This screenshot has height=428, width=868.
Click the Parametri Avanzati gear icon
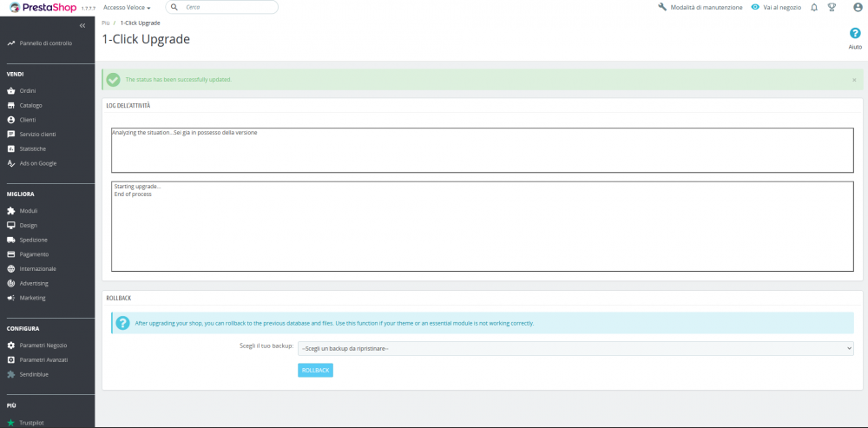click(x=10, y=360)
